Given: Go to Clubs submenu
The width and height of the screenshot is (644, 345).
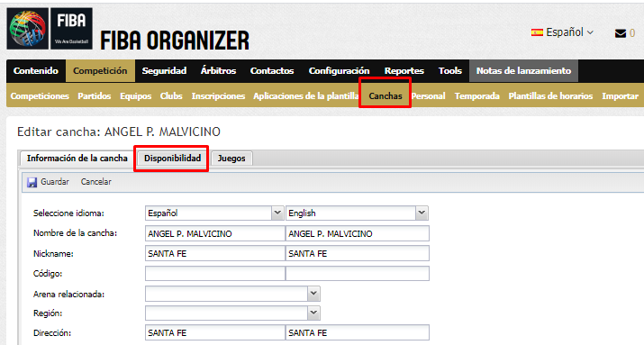Looking at the screenshot, I should click(171, 96).
